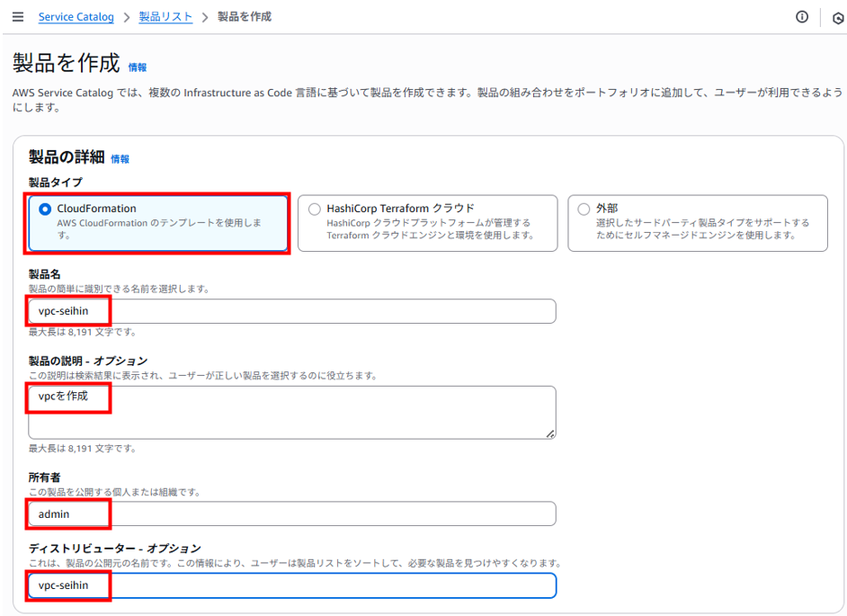Viewport: 847px width, 616px height.
Task: Go to Service Catalog breadcrumb link
Action: [76, 17]
